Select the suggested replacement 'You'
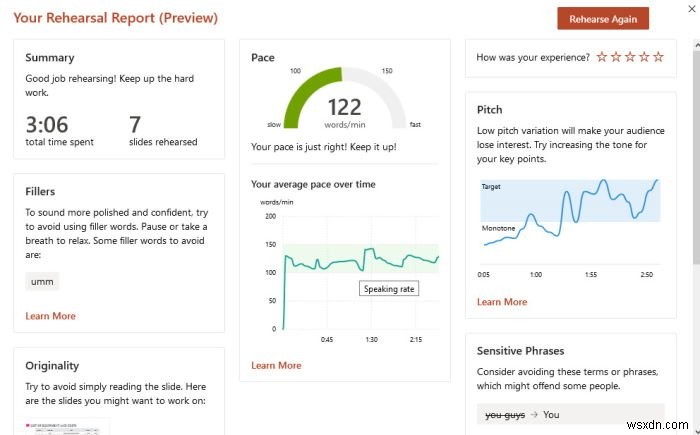The image size is (700, 435). click(549, 414)
